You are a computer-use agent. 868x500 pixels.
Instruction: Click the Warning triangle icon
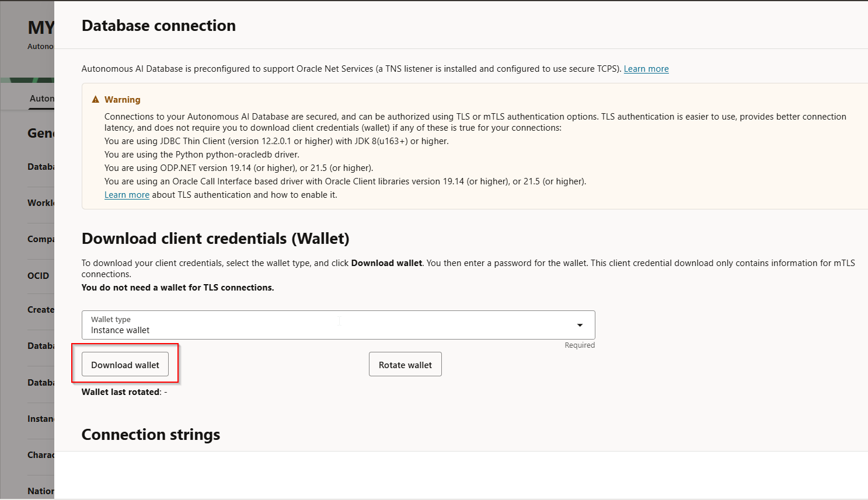pos(95,99)
